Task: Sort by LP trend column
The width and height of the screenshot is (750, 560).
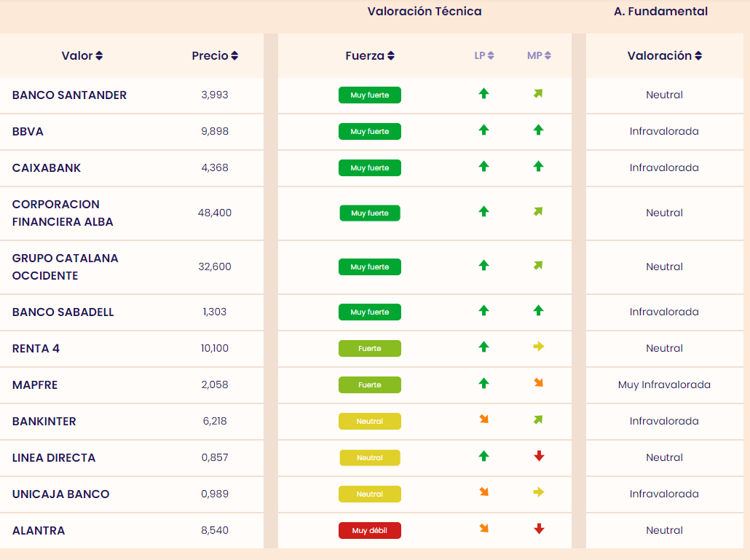Action: 484,55
